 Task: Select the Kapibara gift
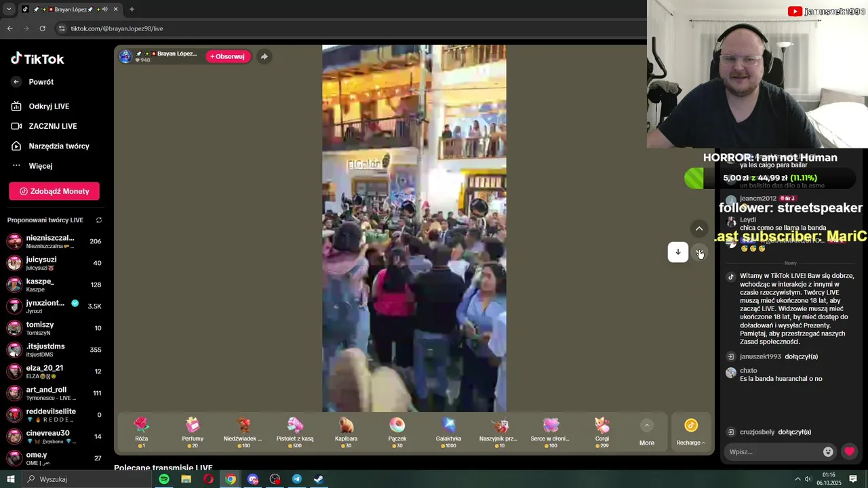(x=346, y=432)
